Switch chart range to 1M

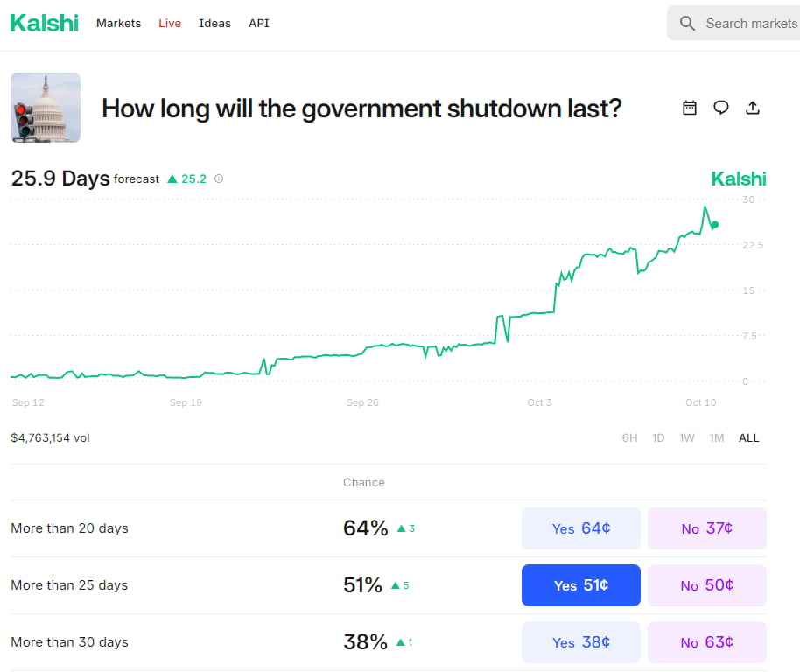[717, 437]
